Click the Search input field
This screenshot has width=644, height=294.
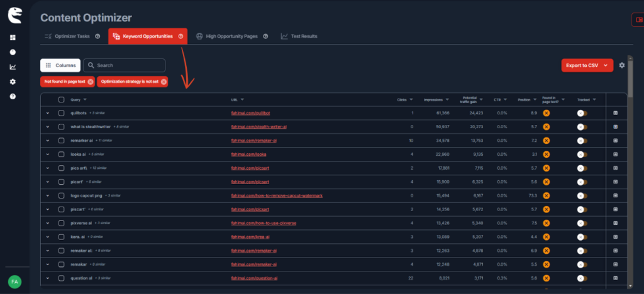click(125, 65)
